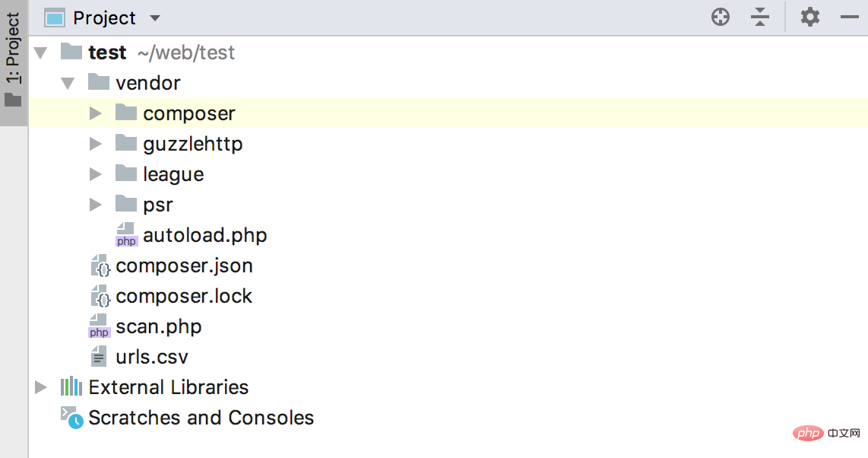
Task: Click the PHP icon beside autoload.php
Action: click(126, 235)
